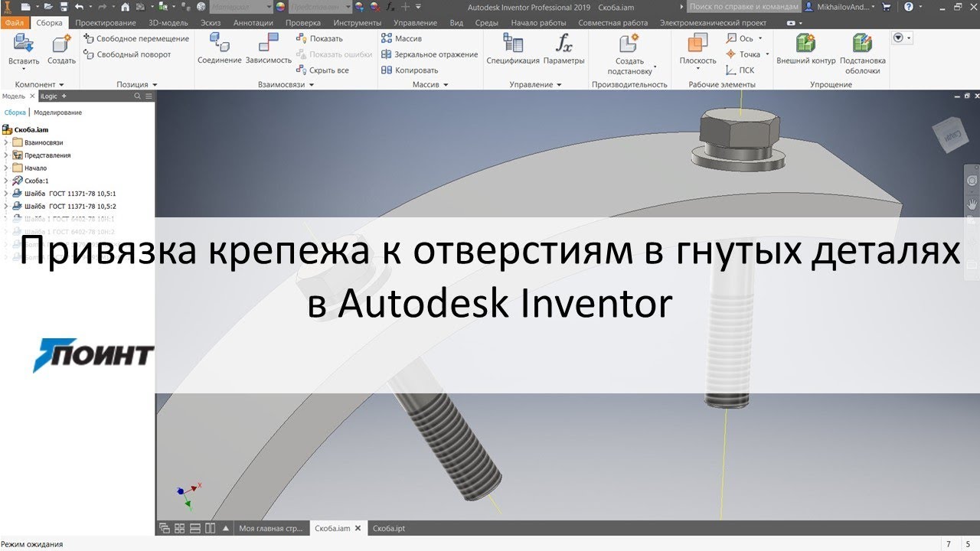The width and height of the screenshot is (980, 551).
Task: Click the browser search magnifier icon
Action: 137,96
